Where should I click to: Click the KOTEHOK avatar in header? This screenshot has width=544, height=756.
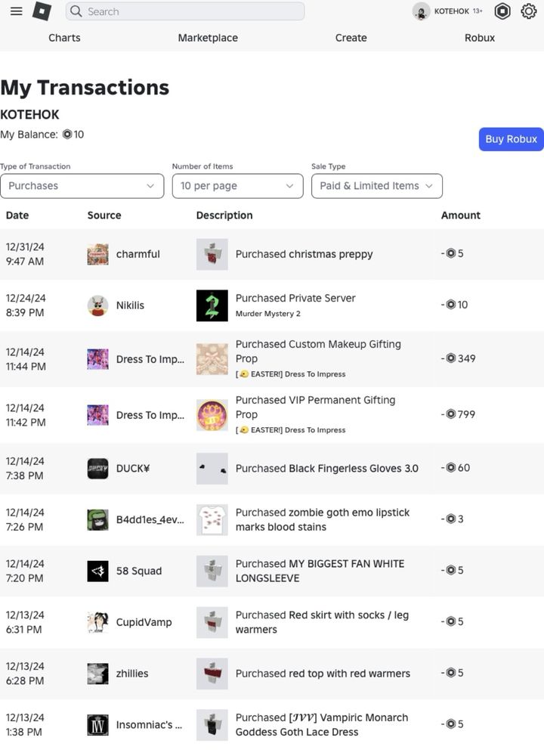[421, 11]
